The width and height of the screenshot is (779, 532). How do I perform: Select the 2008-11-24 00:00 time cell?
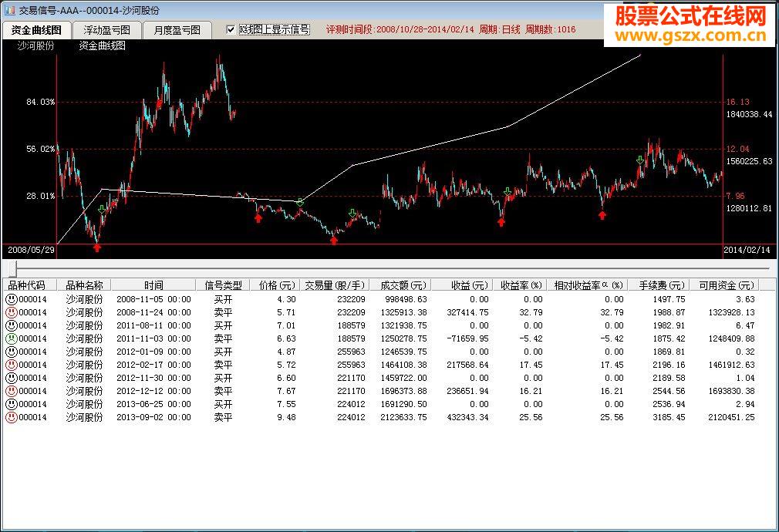pyautogui.click(x=153, y=312)
